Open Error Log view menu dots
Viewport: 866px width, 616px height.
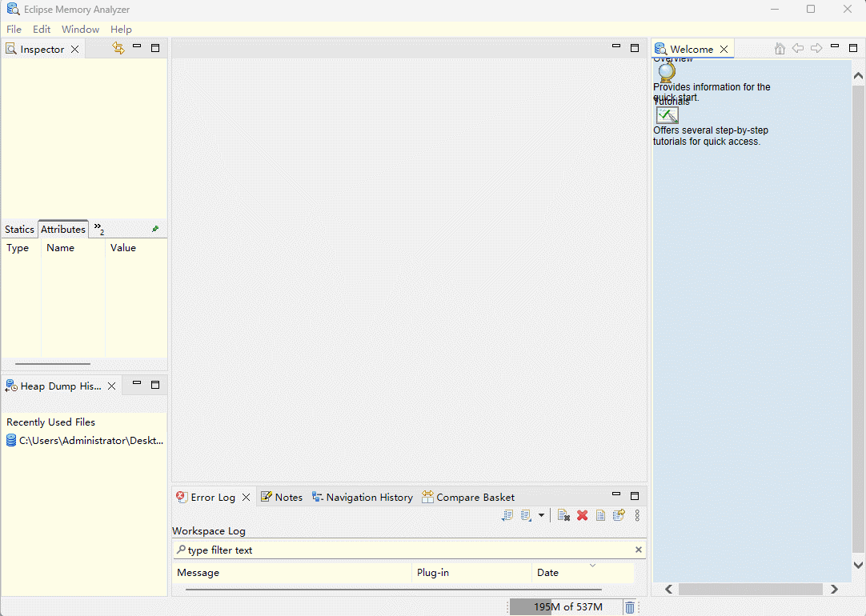pyautogui.click(x=637, y=516)
